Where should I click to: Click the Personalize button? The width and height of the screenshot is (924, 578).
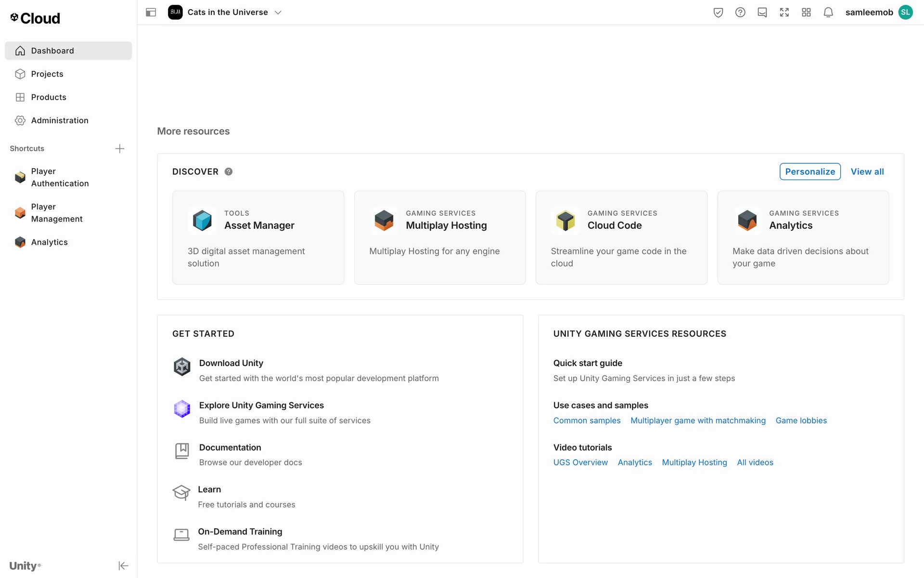(x=810, y=172)
